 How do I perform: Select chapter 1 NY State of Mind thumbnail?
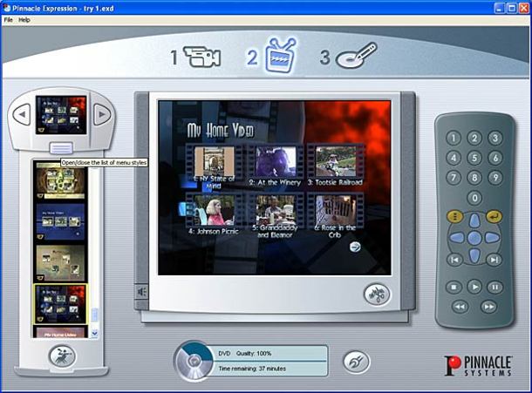214,161
